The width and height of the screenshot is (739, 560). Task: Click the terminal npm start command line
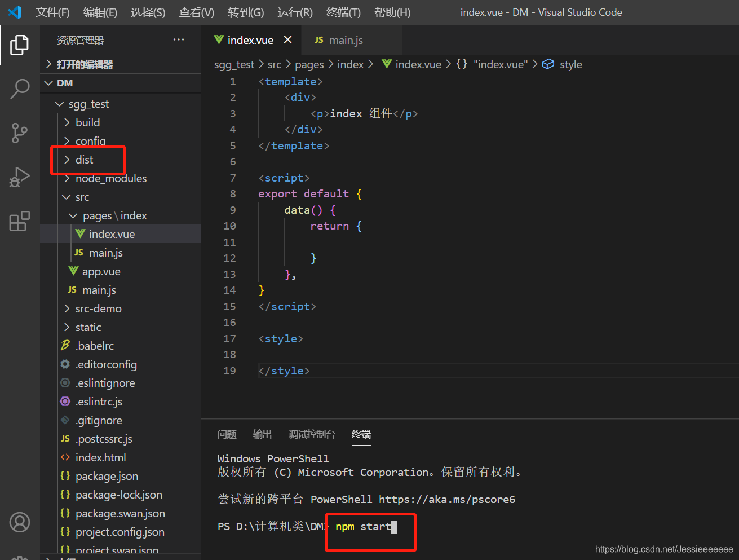tap(364, 526)
